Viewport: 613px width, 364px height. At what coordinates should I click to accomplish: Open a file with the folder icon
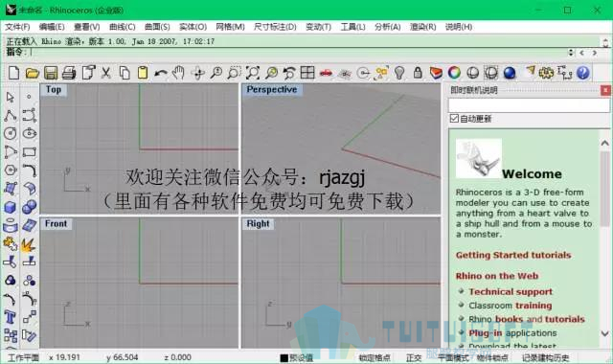[x=32, y=73]
